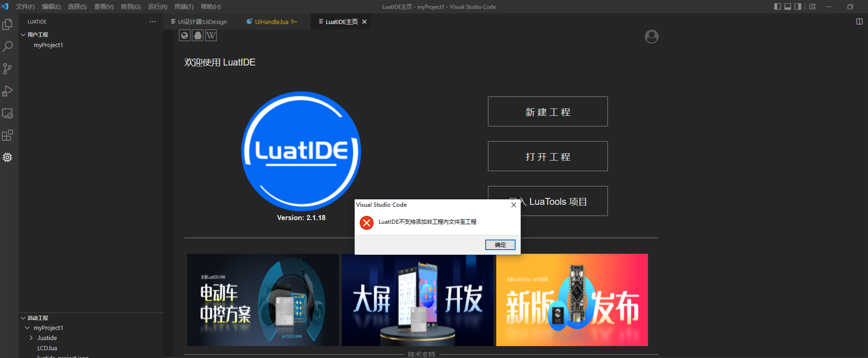This screenshot has width=868, height=358.
Task: Click the 新建工程 button
Action: pyautogui.click(x=548, y=111)
